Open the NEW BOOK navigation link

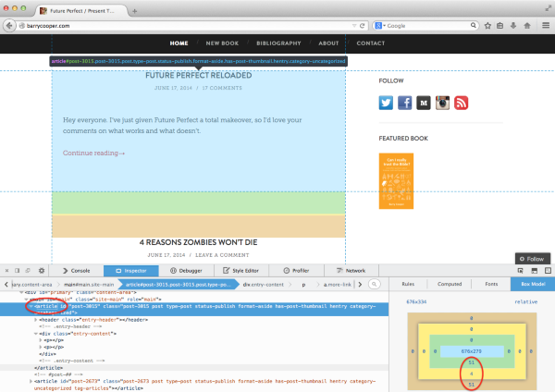click(222, 43)
